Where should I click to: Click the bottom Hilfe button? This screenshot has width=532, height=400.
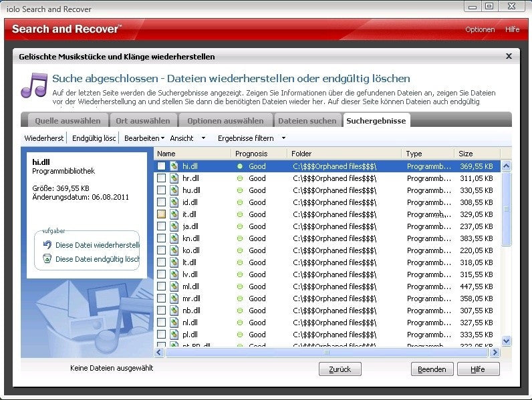(478, 369)
